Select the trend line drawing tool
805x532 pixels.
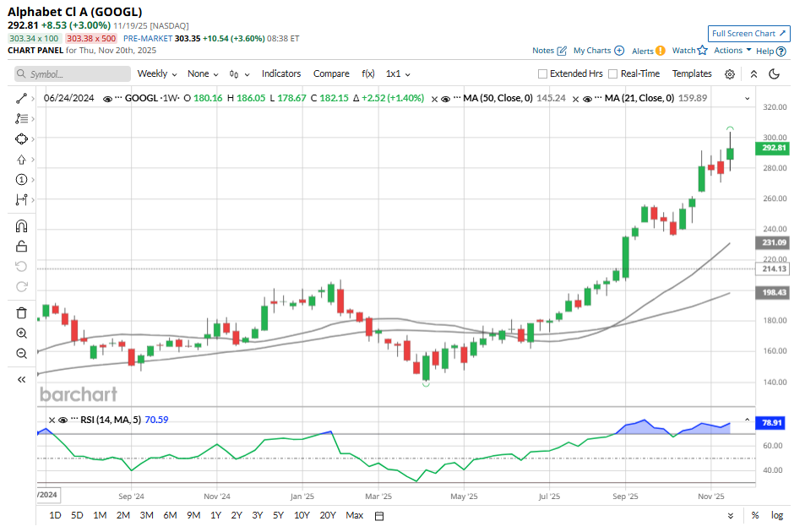click(21, 99)
